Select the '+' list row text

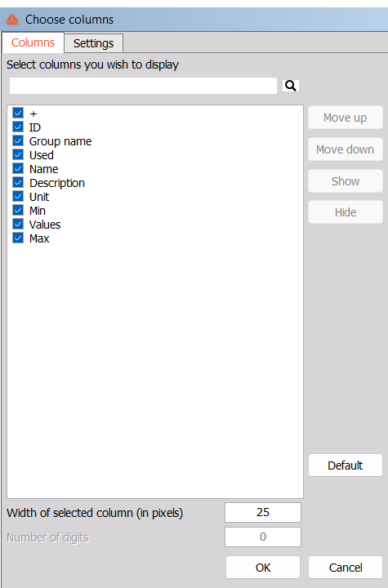pos(33,114)
